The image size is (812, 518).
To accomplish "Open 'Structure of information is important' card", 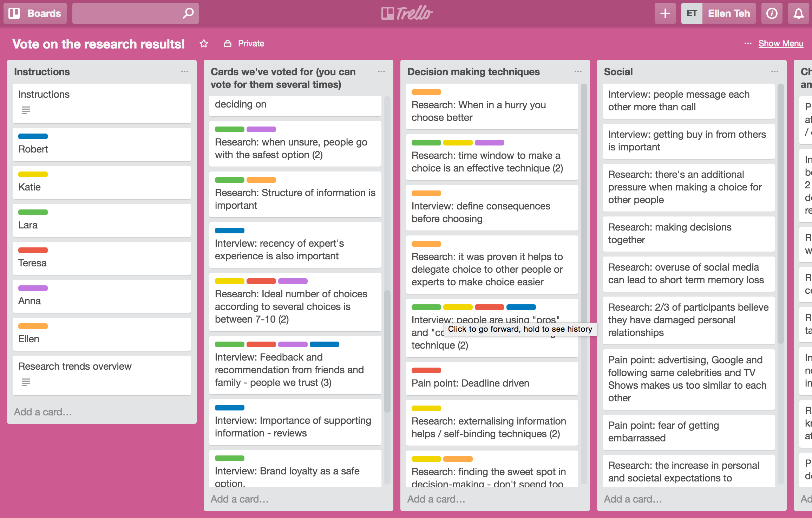I will point(295,194).
